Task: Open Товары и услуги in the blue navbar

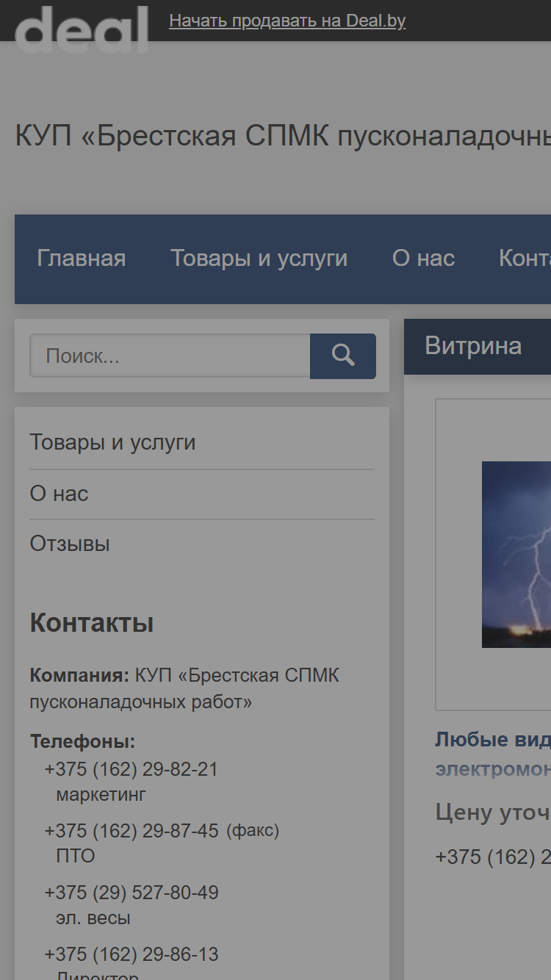Action: pos(259,259)
